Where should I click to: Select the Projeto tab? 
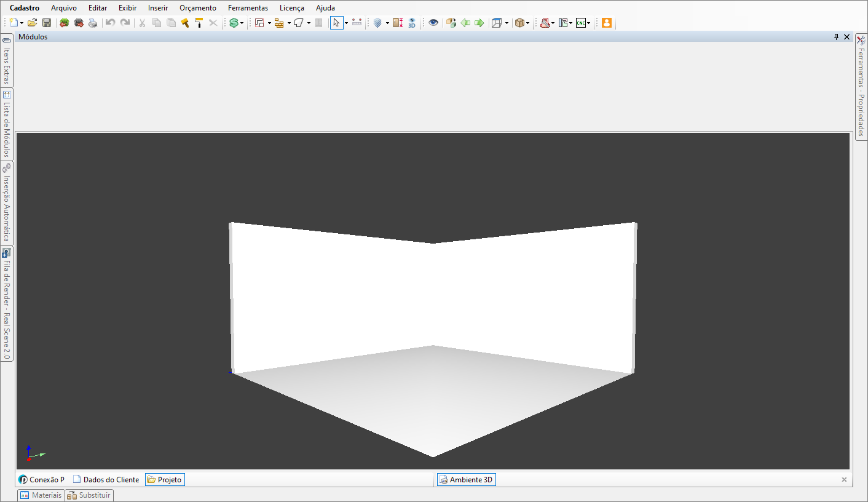click(x=165, y=479)
